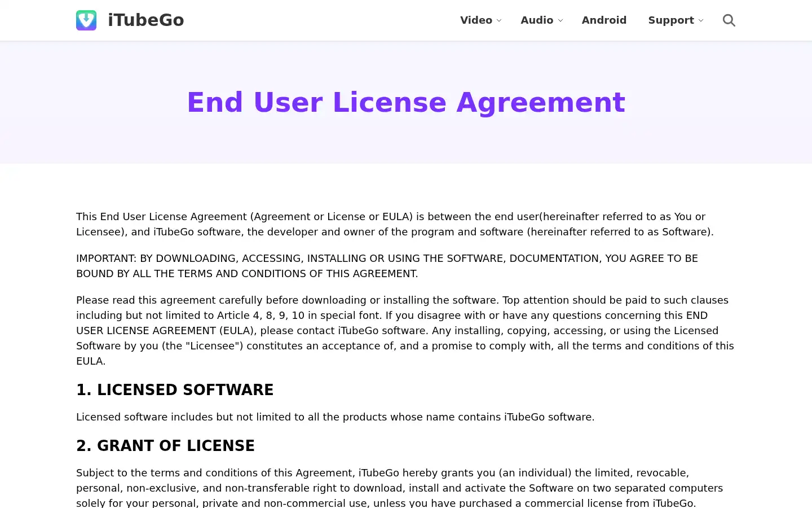Click the iTubeGo brand name
Image resolution: width=812 pixels, height=508 pixels.
pyautogui.click(x=145, y=20)
